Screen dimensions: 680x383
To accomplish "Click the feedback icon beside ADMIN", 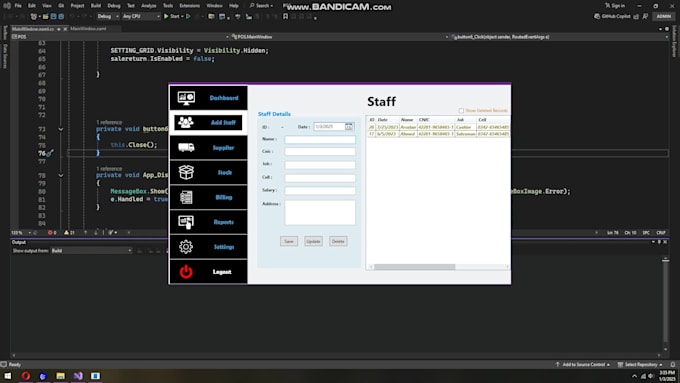I will pos(645,16).
